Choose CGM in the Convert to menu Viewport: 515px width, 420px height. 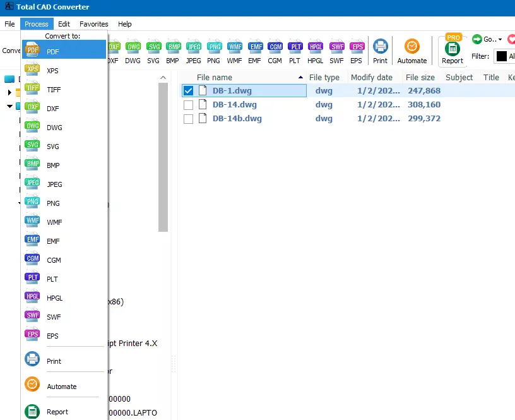[64, 260]
